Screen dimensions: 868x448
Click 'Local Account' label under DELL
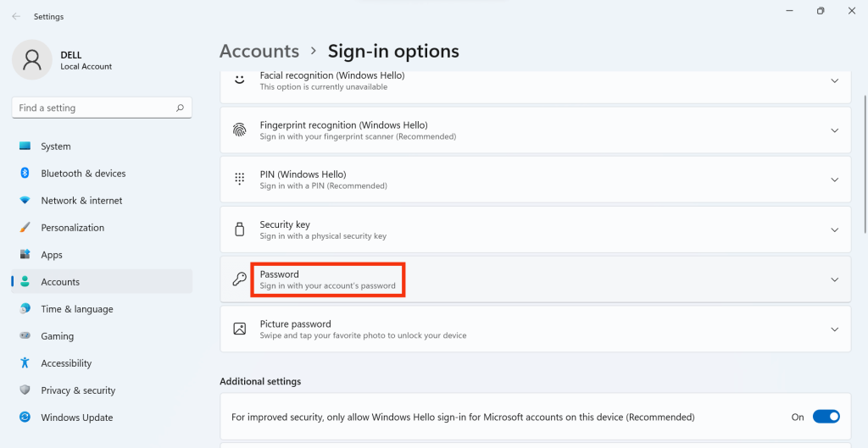click(x=86, y=66)
